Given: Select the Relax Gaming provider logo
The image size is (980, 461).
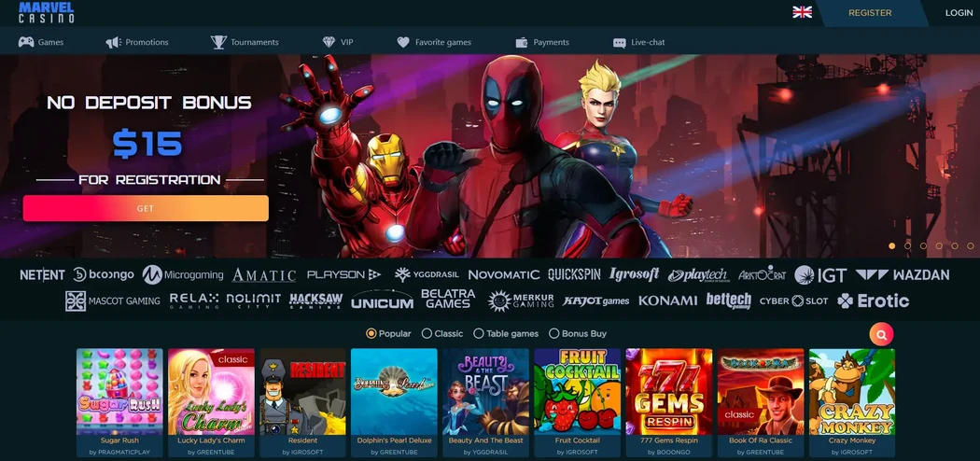Looking at the screenshot, I should pyautogui.click(x=194, y=301).
